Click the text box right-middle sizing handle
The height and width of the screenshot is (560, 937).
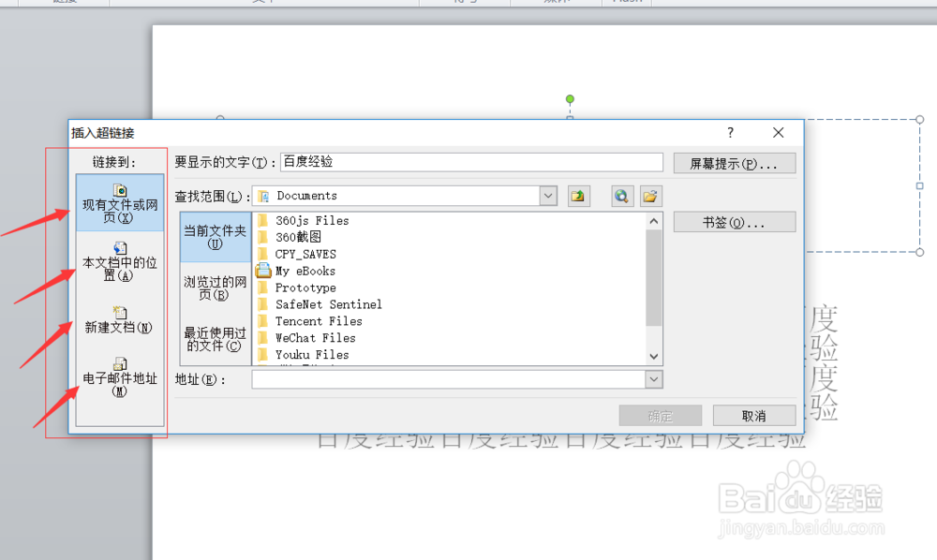(920, 185)
